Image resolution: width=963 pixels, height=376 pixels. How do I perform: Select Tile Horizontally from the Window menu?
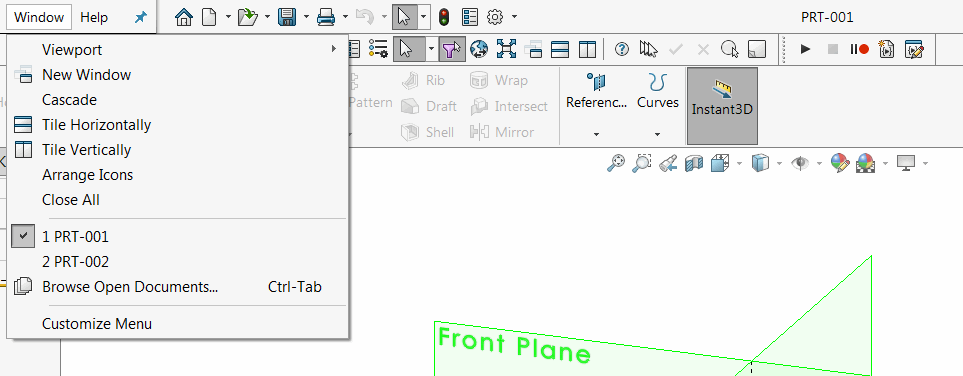96,125
